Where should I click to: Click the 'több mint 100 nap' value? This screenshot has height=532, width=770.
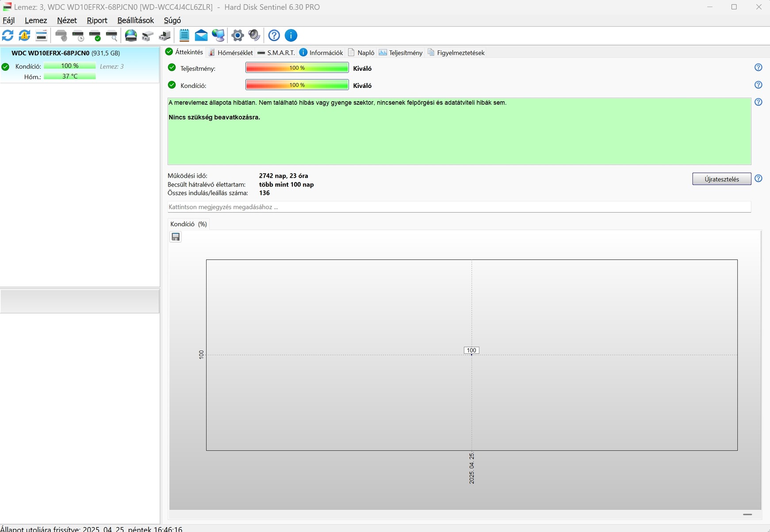tap(287, 185)
